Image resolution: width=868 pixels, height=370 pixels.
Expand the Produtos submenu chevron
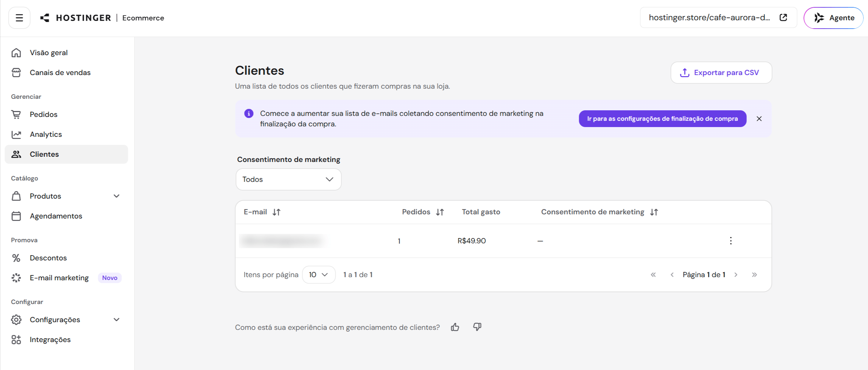click(117, 196)
